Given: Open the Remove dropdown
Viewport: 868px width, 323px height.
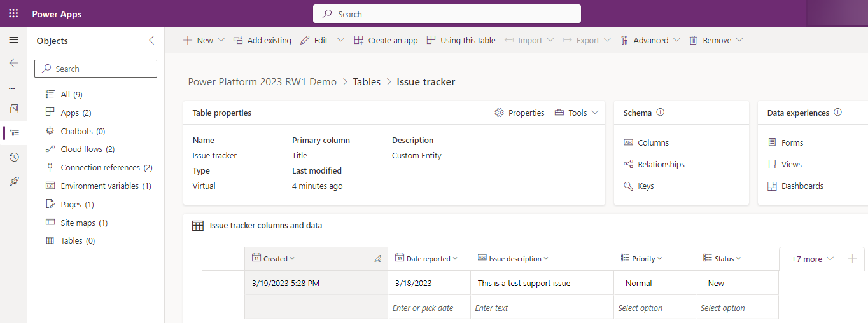Looking at the screenshot, I should [x=716, y=40].
